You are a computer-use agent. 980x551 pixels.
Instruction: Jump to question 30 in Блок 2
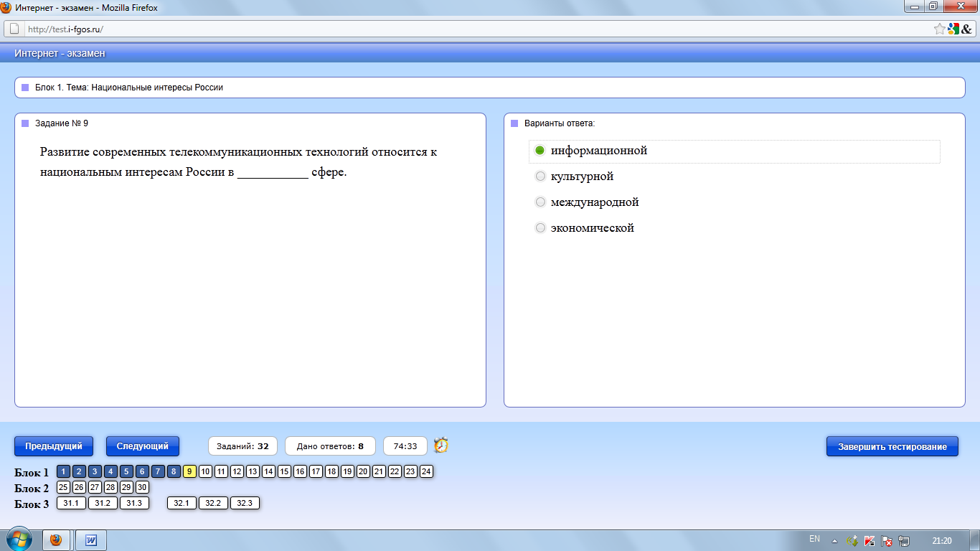click(x=142, y=487)
